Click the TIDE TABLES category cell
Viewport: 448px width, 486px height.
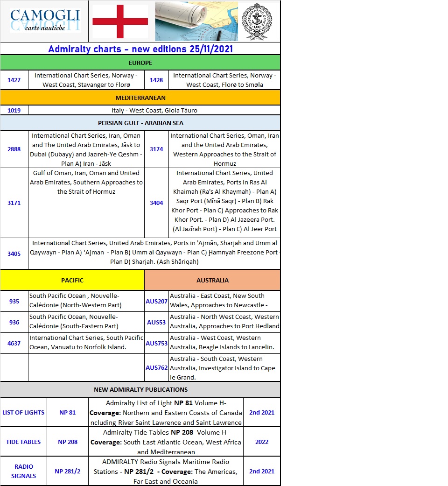coord(23,442)
